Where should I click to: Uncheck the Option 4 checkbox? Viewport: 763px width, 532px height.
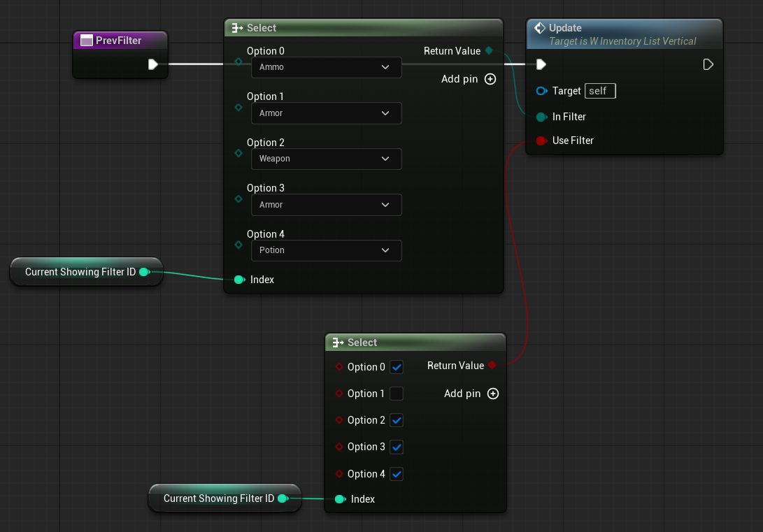click(397, 474)
